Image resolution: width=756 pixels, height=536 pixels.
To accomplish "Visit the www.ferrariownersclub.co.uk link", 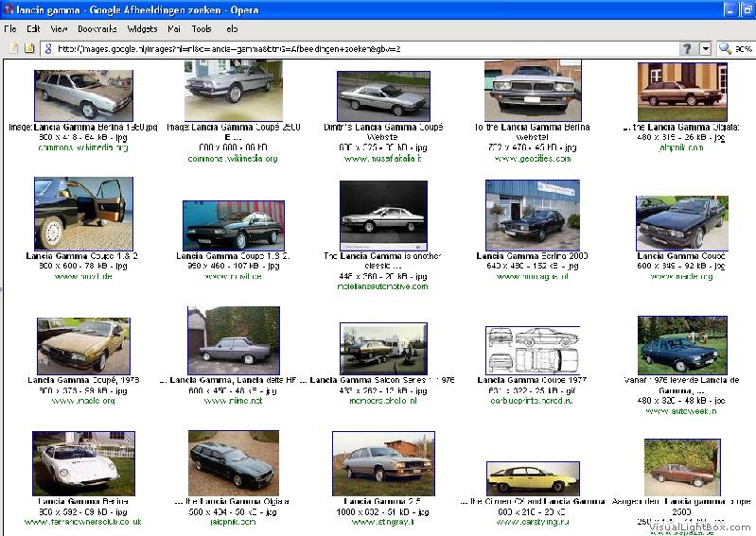I will (83, 522).
